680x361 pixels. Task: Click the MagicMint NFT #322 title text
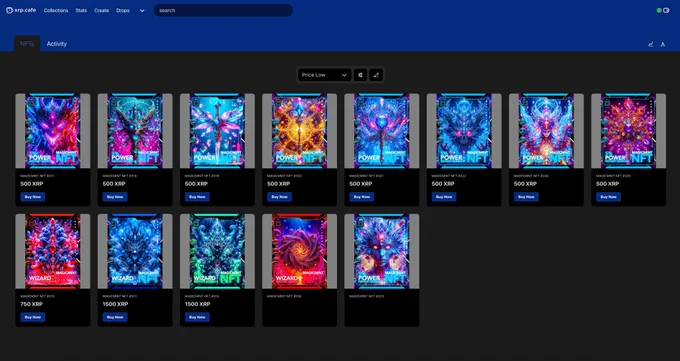pyautogui.click(x=448, y=176)
